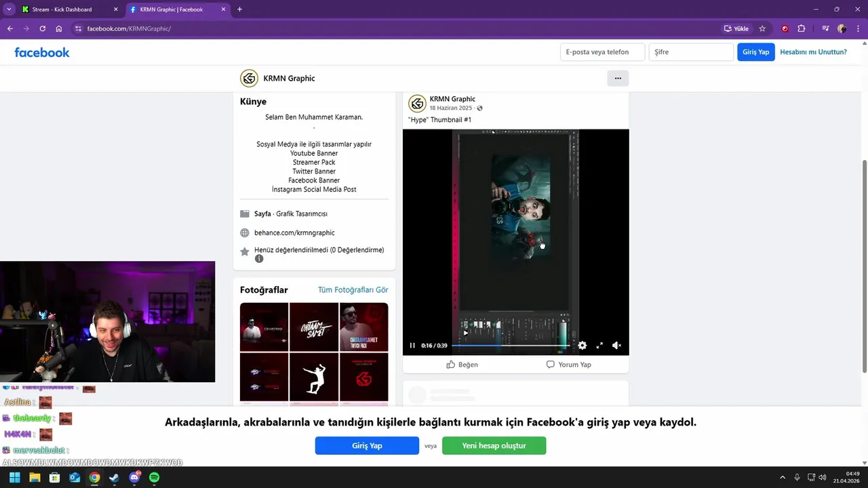Open the first photo thumbnail with man
This screenshot has width=868, height=488.
coord(264,327)
